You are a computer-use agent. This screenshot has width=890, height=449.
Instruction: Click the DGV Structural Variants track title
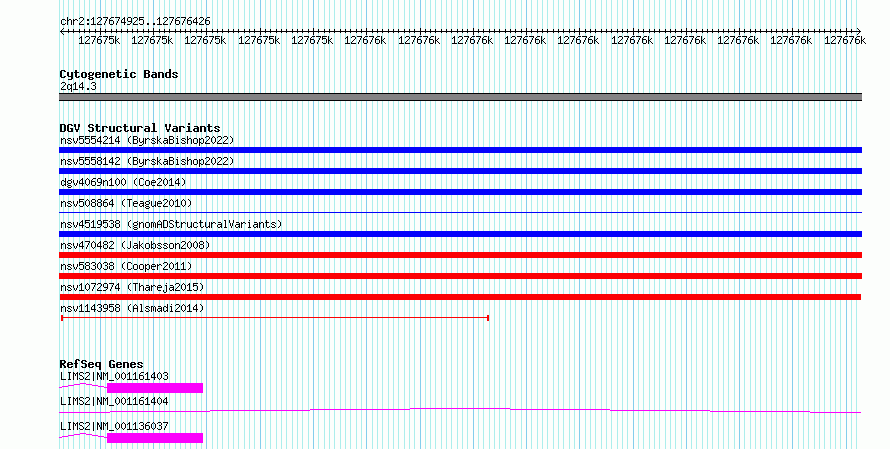140,128
